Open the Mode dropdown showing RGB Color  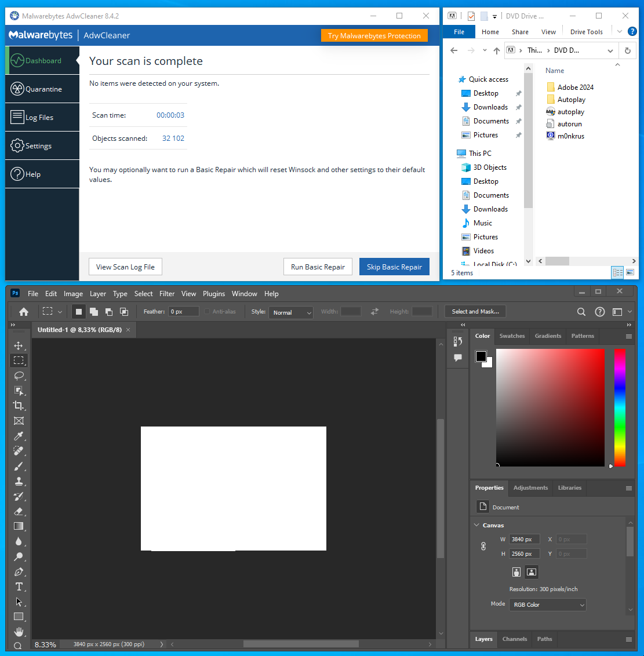(548, 604)
